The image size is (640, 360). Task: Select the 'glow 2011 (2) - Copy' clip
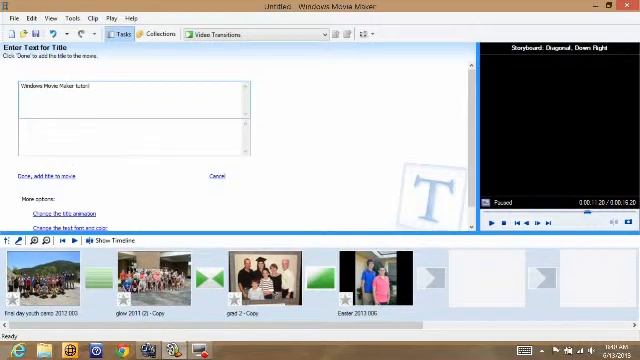pyautogui.click(x=154, y=278)
